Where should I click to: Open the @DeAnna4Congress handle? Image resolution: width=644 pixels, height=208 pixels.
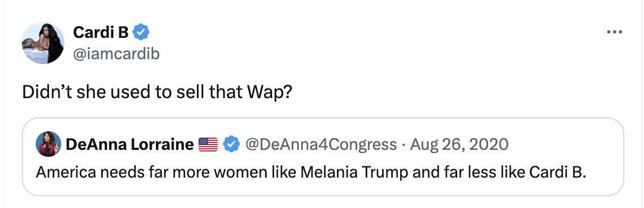click(x=319, y=144)
